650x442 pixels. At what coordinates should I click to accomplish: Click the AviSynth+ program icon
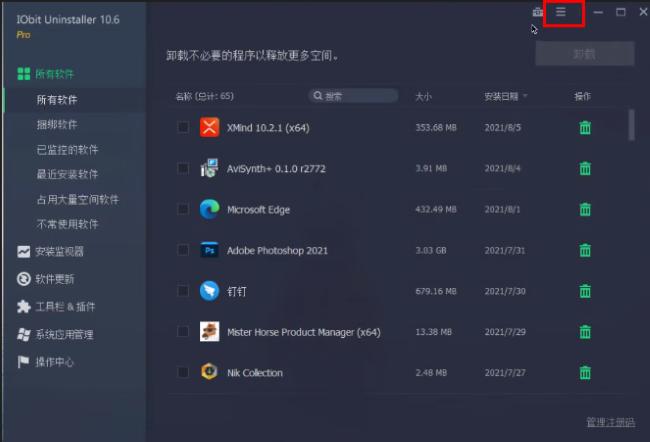pos(209,168)
